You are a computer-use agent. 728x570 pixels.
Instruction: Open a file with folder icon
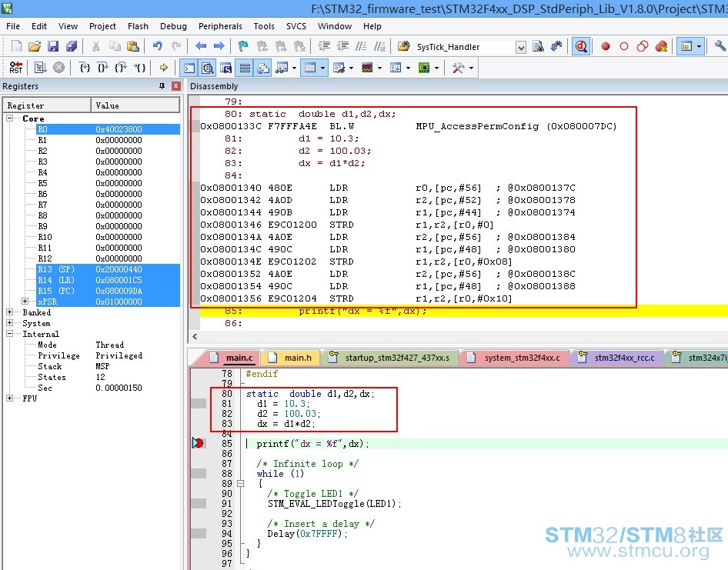pyautogui.click(x=35, y=46)
